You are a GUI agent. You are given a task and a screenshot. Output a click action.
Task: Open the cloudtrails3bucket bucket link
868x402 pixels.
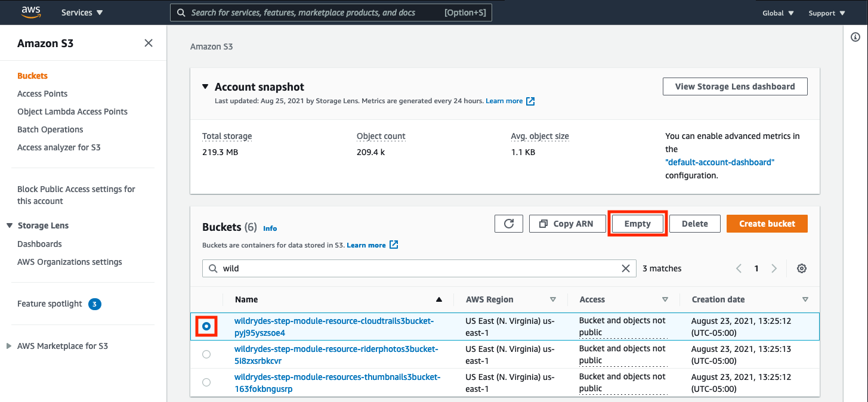[x=334, y=327]
